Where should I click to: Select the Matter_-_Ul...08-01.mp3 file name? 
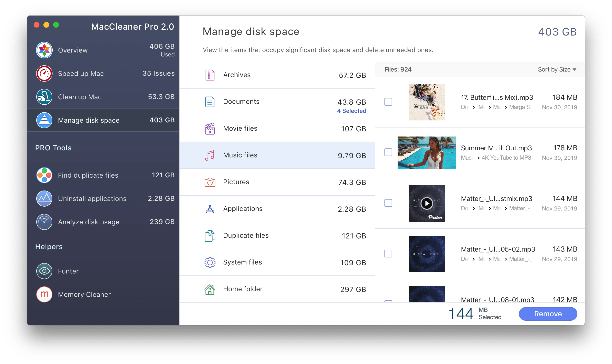497,300
